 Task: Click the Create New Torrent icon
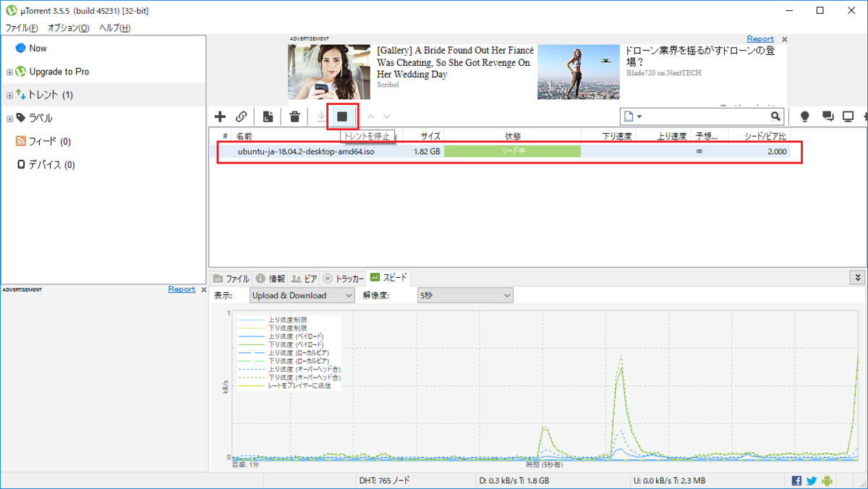268,116
